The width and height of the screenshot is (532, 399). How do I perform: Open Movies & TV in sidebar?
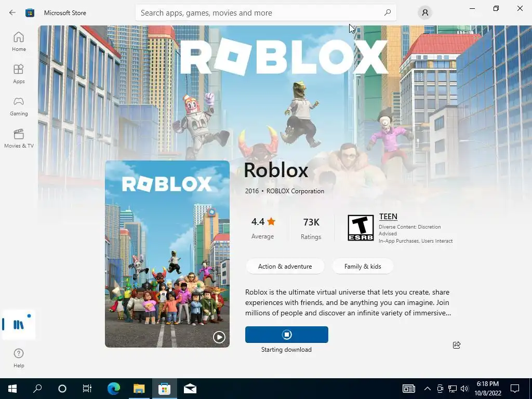coord(19,138)
